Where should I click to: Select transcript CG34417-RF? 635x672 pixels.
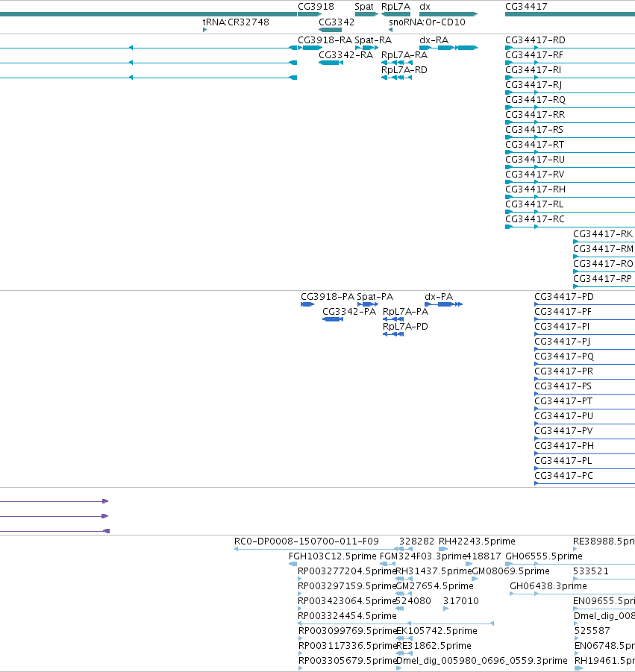[x=534, y=55]
